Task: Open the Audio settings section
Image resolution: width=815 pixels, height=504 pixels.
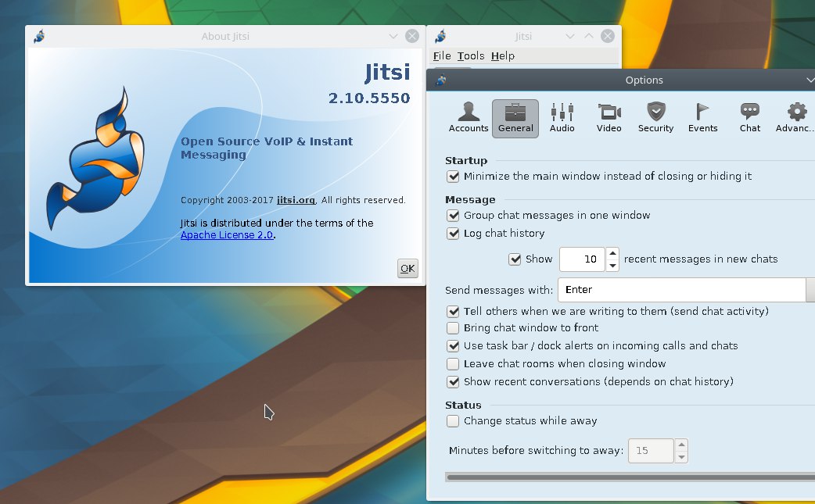Action: 562,118
